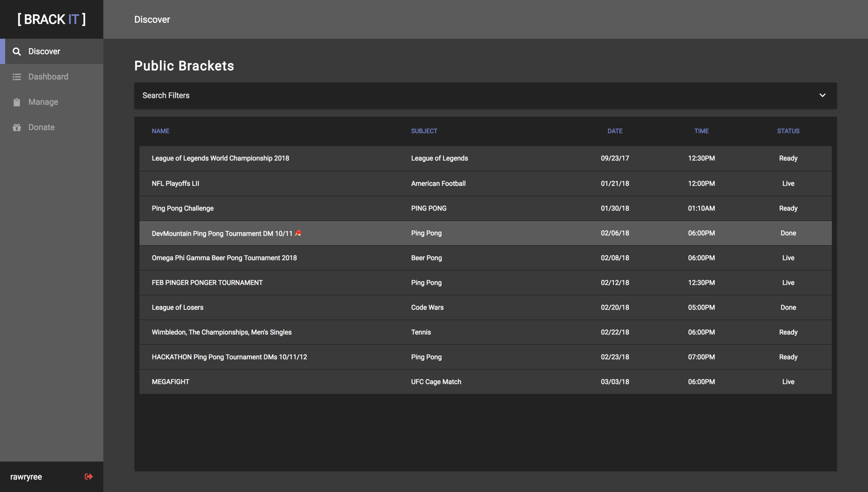Go to the Manage menu item
The image size is (868, 492).
(43, 102)
